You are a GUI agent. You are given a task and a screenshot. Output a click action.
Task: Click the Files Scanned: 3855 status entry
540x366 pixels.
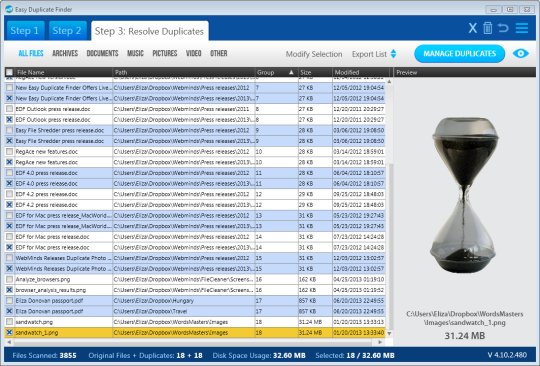click(x=44, y=355)
